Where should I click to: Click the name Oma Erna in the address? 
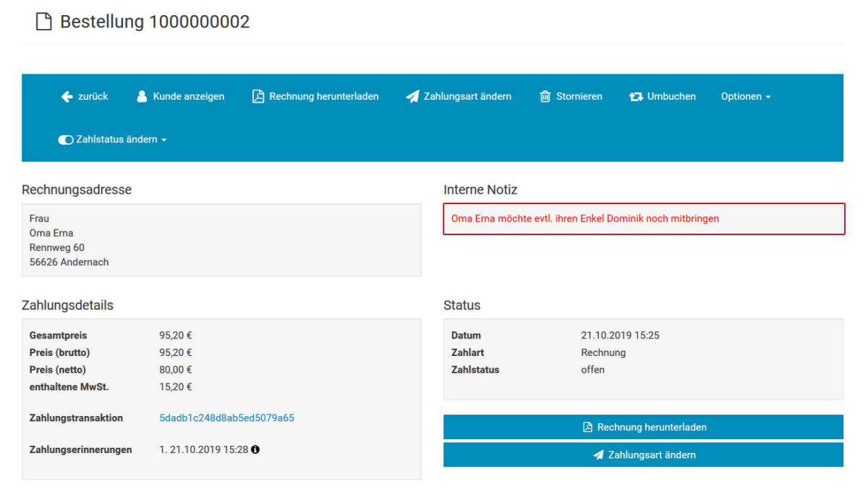(51, 233)
